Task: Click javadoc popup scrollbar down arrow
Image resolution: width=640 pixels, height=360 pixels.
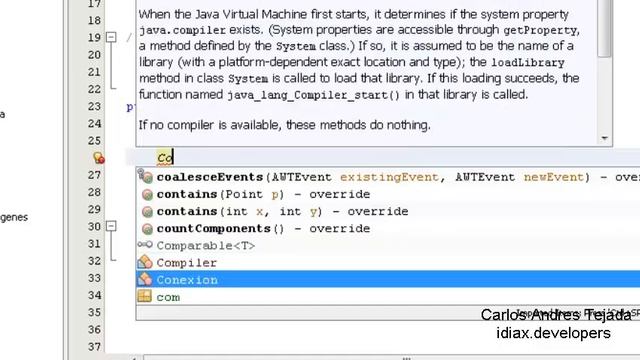Action: 604,138
